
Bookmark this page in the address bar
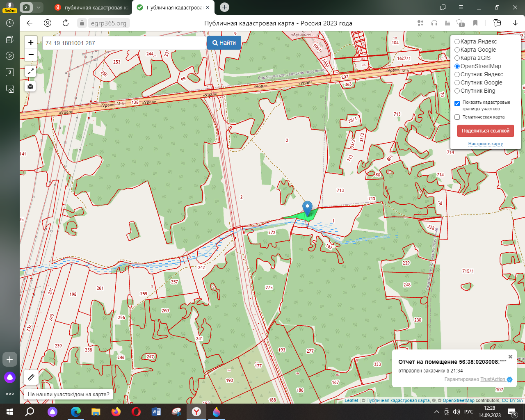[x=475, y=23]
